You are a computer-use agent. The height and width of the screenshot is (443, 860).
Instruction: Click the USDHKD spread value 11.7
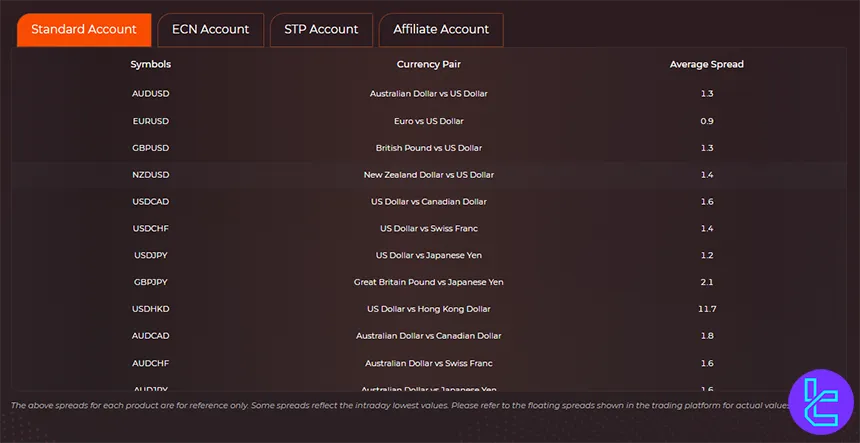[x=706, y=310]
